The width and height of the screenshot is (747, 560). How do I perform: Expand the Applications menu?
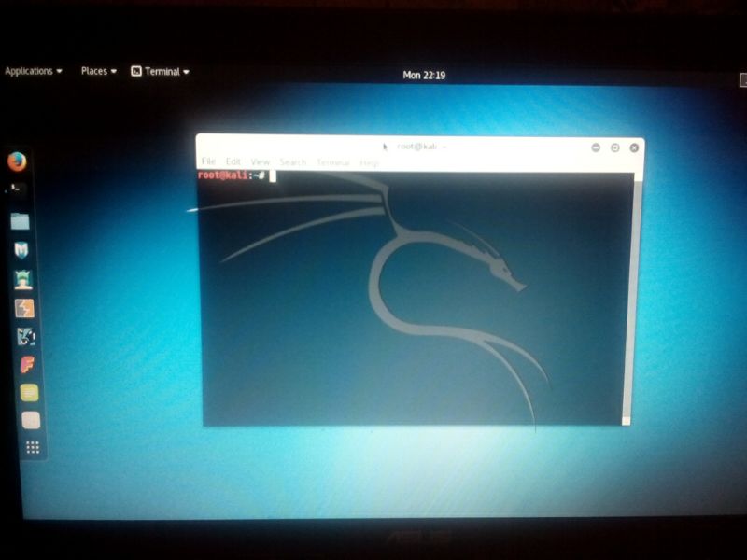[33, 71]
